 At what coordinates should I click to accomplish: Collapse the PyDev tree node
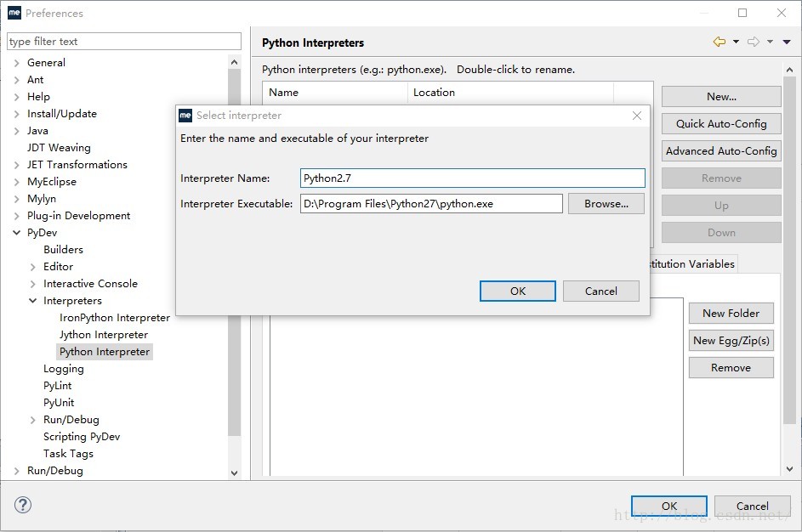[x=17, y=233]
